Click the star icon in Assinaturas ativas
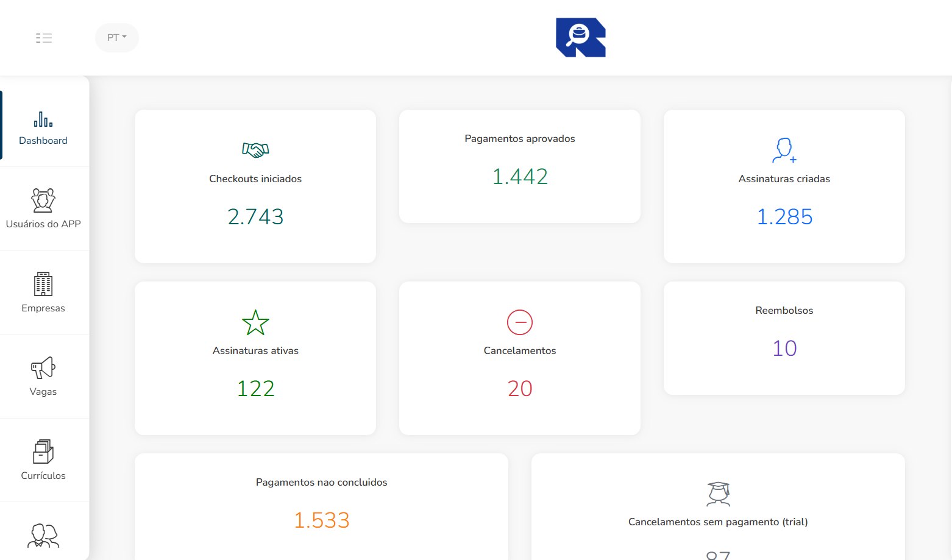This screenshot has height=560, width=952. (255, 322)
